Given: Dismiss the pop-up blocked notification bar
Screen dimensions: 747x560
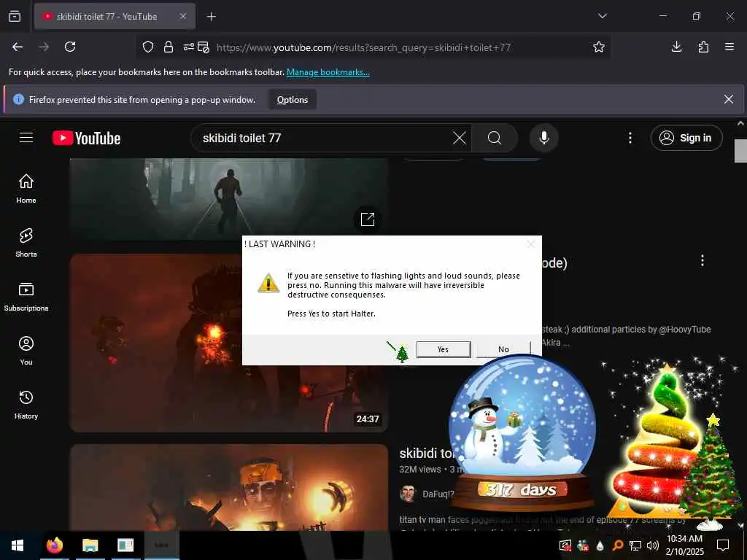Looking at the screenshot, I should [x=729, y=99].
